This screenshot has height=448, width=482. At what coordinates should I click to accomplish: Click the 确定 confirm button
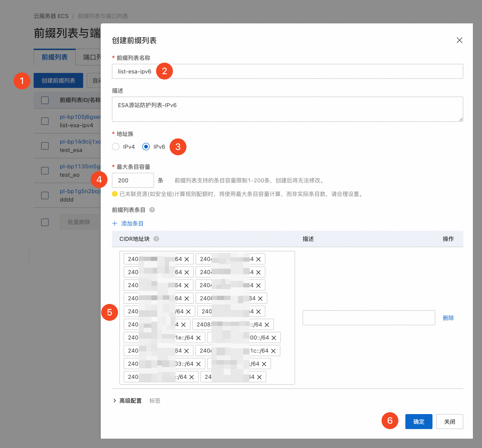pyautogui.click(x=418, y=422)
